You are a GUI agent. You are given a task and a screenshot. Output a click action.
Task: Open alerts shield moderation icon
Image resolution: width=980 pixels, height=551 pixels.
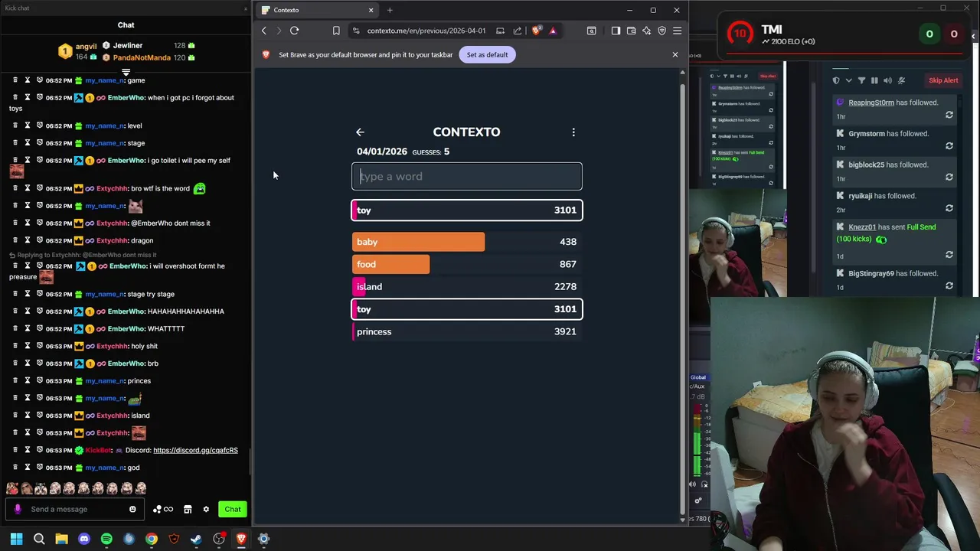(836, 80)
